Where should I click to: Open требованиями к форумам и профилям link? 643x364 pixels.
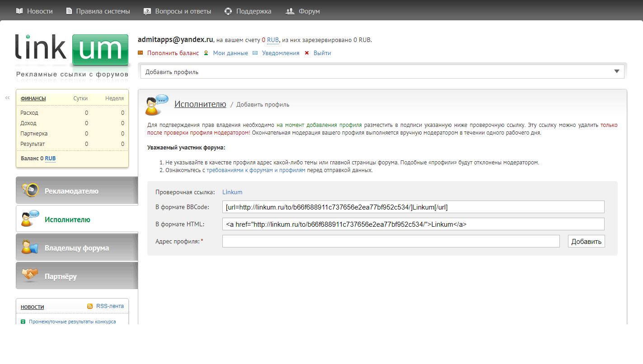tap(256, 170)
